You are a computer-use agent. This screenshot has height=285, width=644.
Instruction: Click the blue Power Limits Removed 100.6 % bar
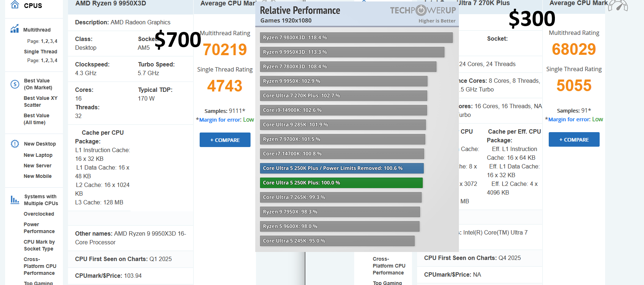[342, 168]
